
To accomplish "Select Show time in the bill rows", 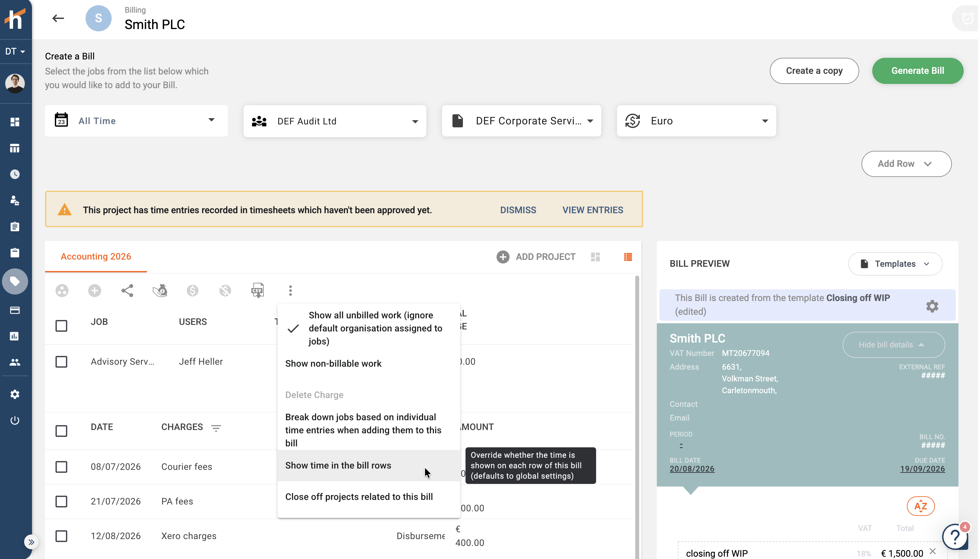I will pos(369,465).
